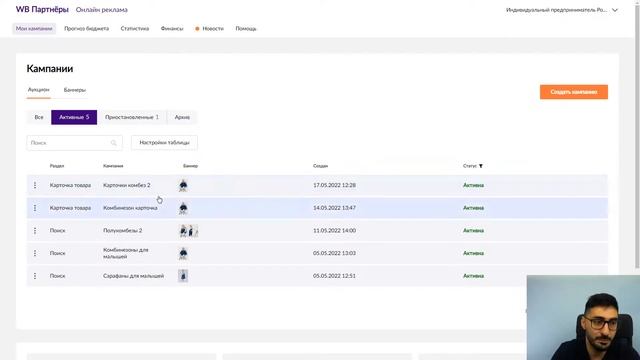Switch to Баннеры tab
This screenshot has width=640, height=360.
(75, 90)
